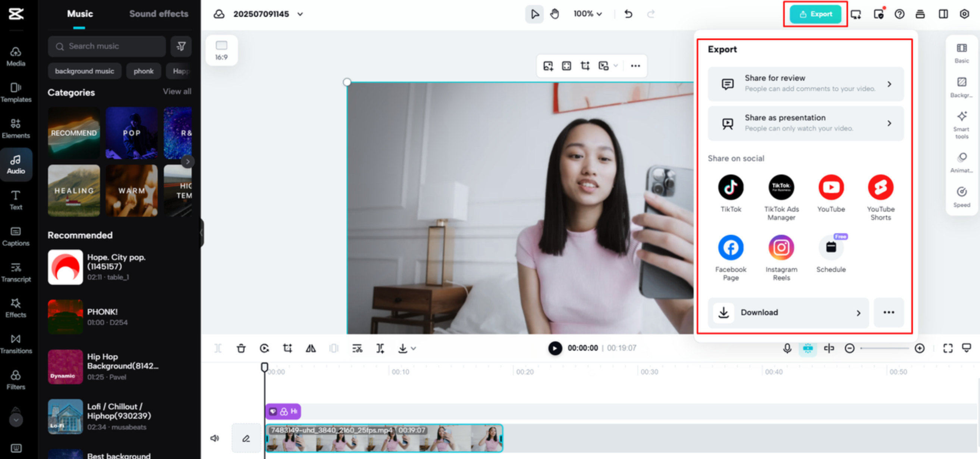
Task: Switch to the Sound effects tab
Action: click(x=158, y=14)
